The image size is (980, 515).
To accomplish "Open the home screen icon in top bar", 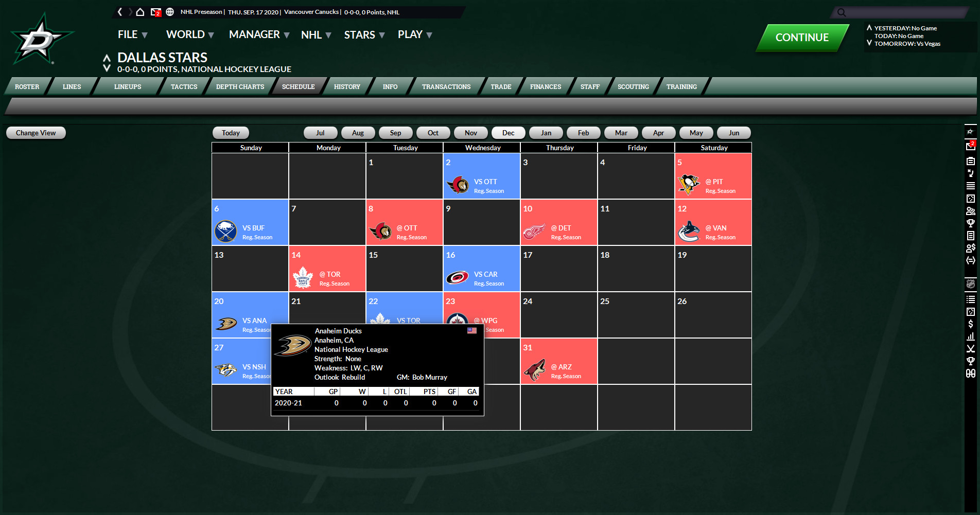I will point(140,12).
